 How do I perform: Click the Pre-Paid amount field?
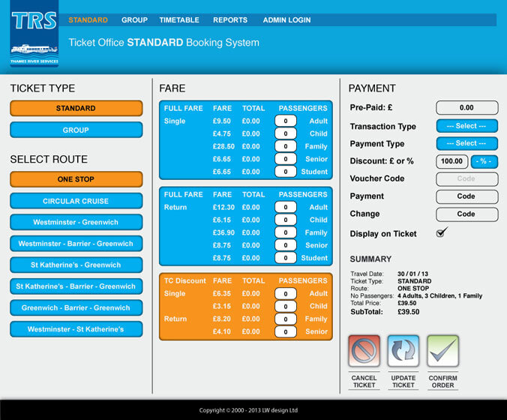tap(466, 108)
